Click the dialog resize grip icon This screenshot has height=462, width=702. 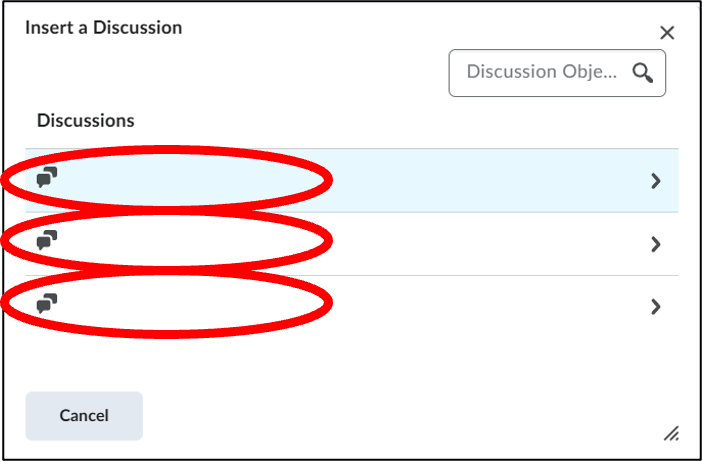point(671,433)
